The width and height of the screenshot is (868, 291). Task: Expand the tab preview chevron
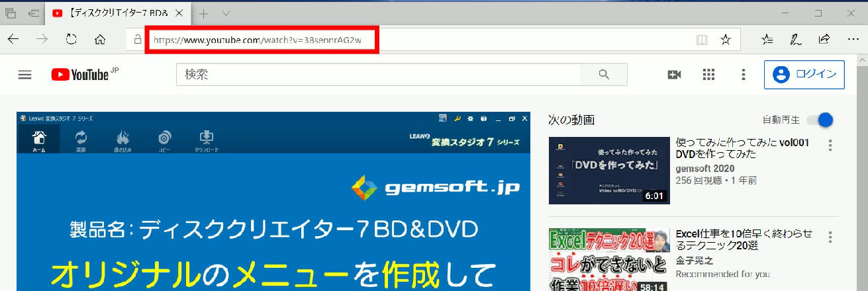[x=226, y=13]
